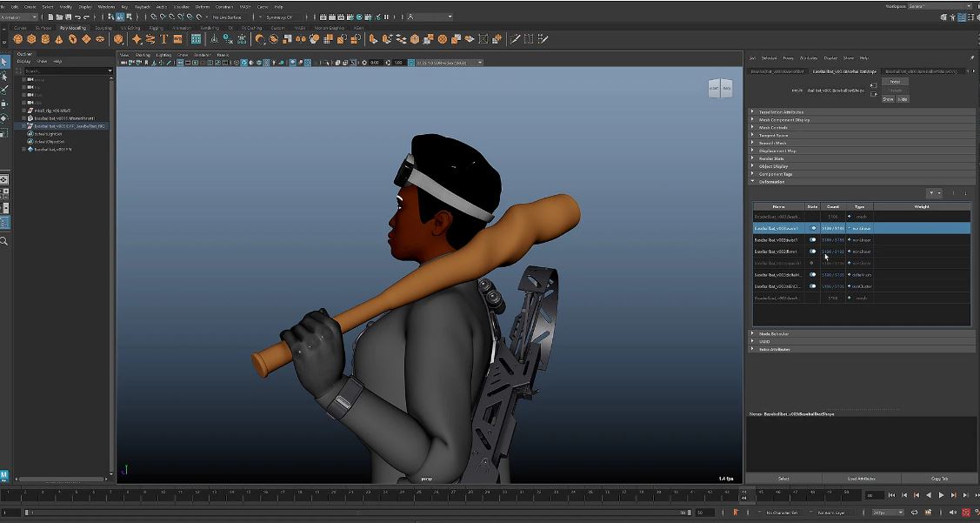Click the Select button at panel bottom

[x=783, y=479]
